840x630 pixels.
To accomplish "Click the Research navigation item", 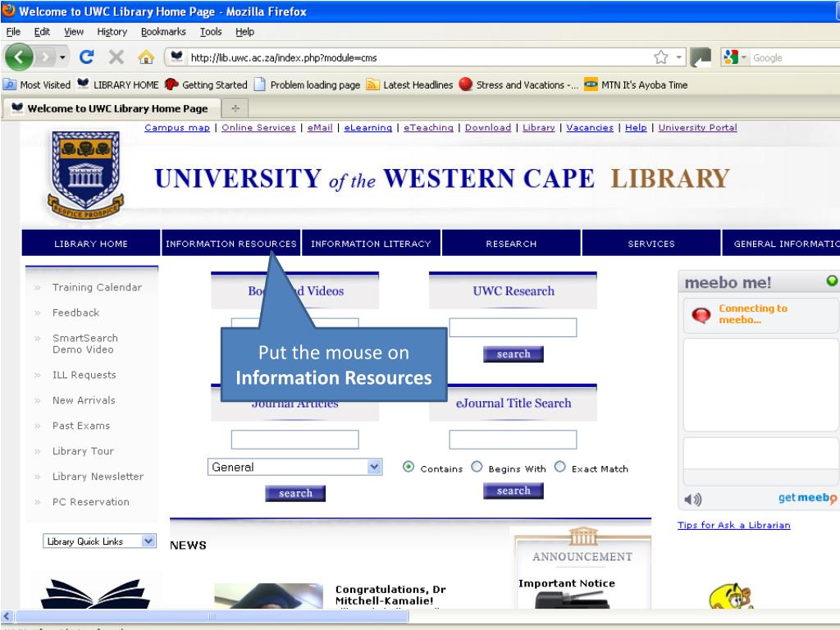I will (x=511, y=243).
